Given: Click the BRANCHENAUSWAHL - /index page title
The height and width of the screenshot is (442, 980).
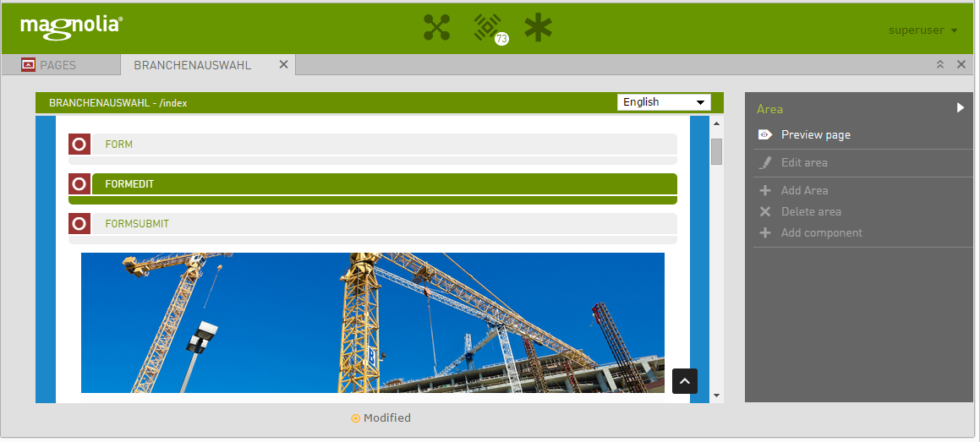Looking at the screenshot, I should (x=118, y=103).
